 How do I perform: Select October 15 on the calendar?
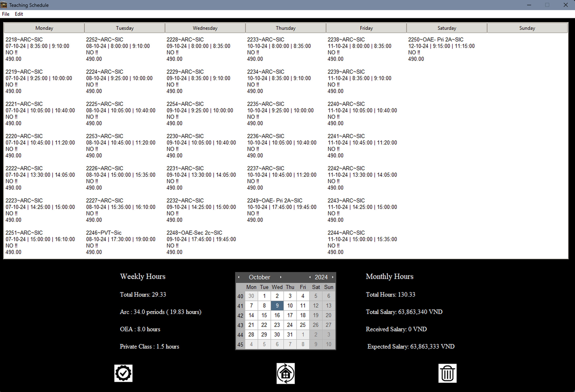tap(264, 315)
